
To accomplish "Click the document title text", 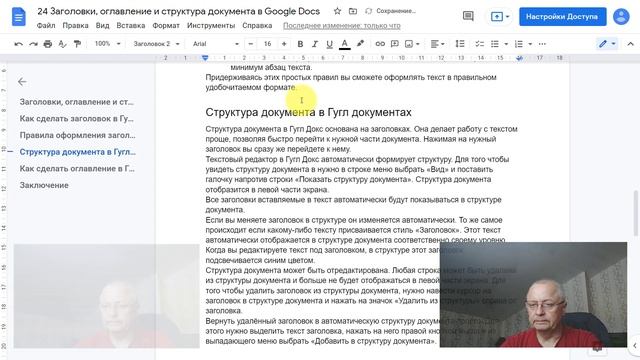I will (x=178, y=11).
